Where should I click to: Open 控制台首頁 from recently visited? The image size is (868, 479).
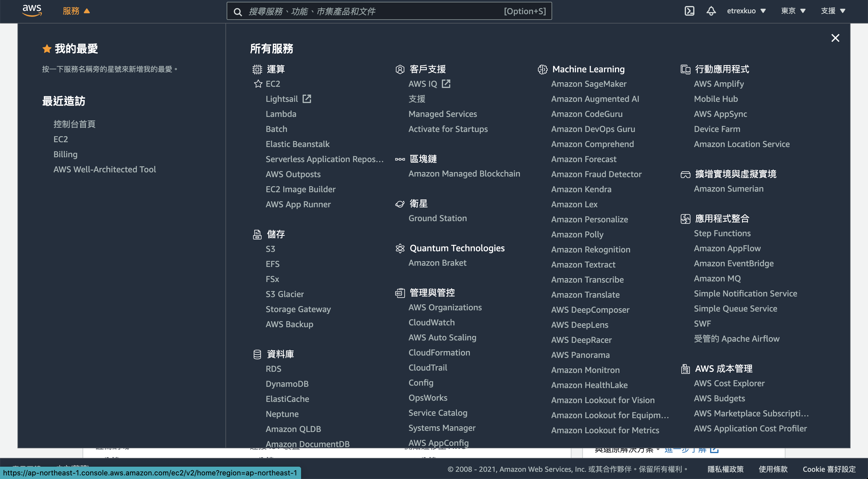74,124
